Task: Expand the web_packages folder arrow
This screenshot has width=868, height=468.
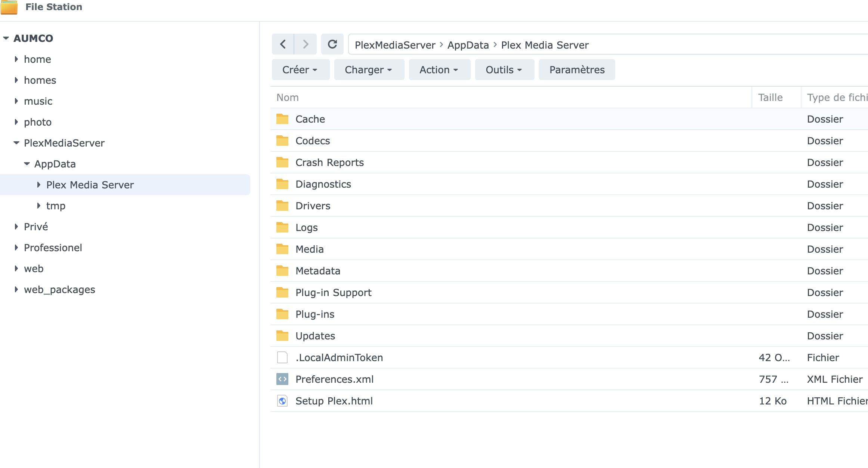Action: click(16, 289)
